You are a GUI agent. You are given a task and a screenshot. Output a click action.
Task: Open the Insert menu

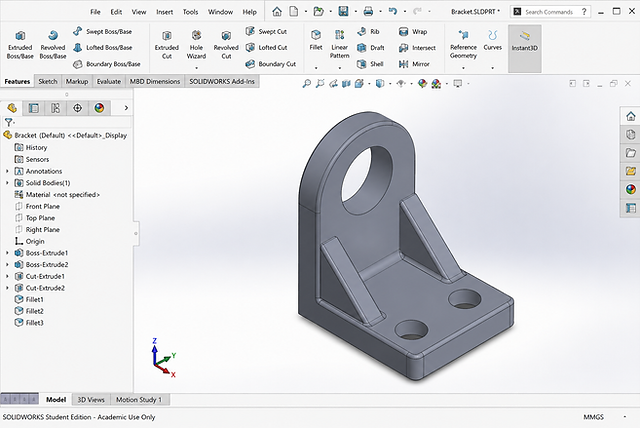point(164,12)
